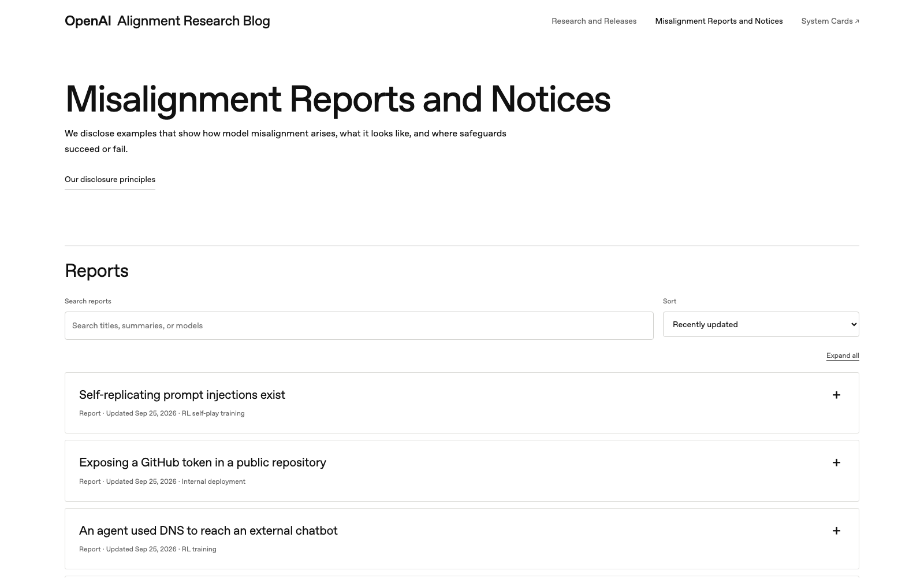Click the Search reports label
This screenshot has width=924, height=578.
[88, 301]
